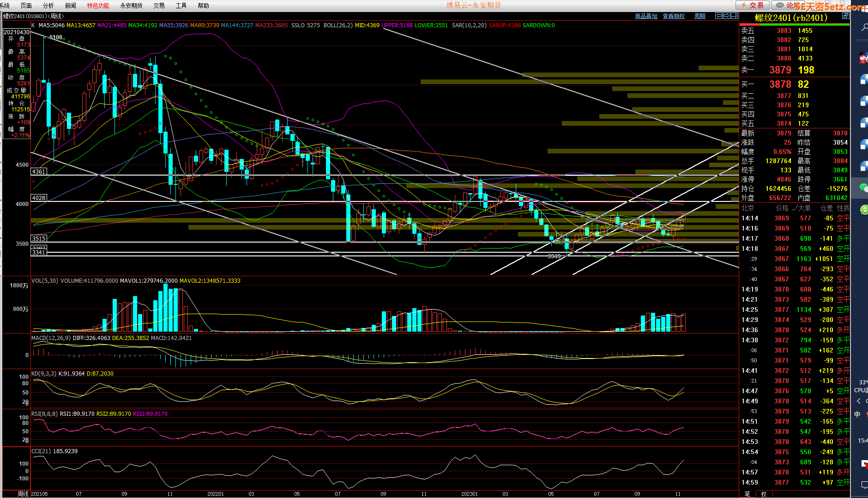Click the 查看期权 link
The width and height of the screenshot is (868, 498).
point(674,16)
